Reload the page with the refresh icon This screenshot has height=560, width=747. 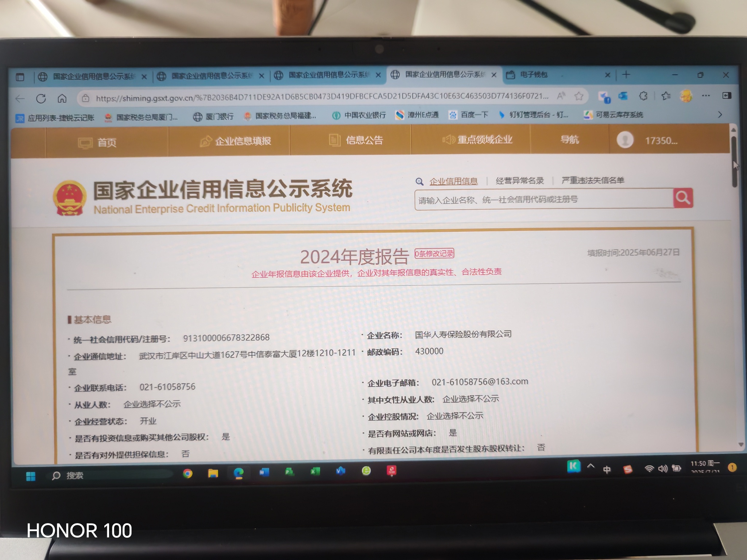[x=41, y=98]
